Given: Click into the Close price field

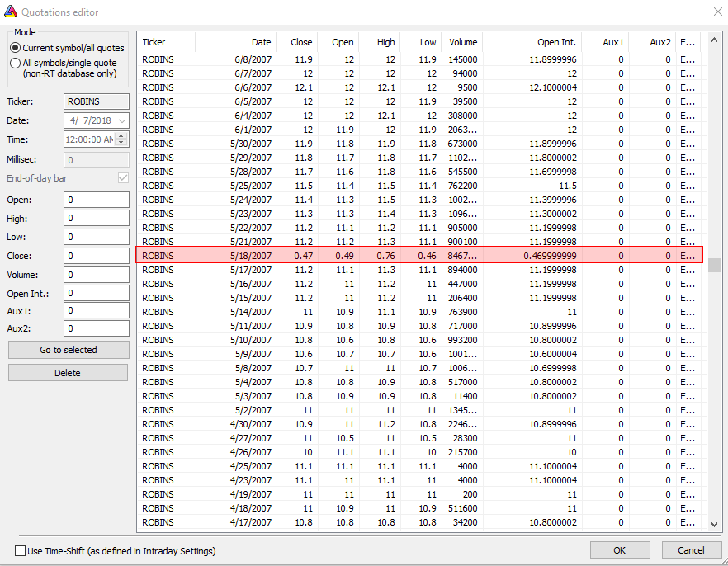Looking at the screenshot, I should (x=97, y=256).
